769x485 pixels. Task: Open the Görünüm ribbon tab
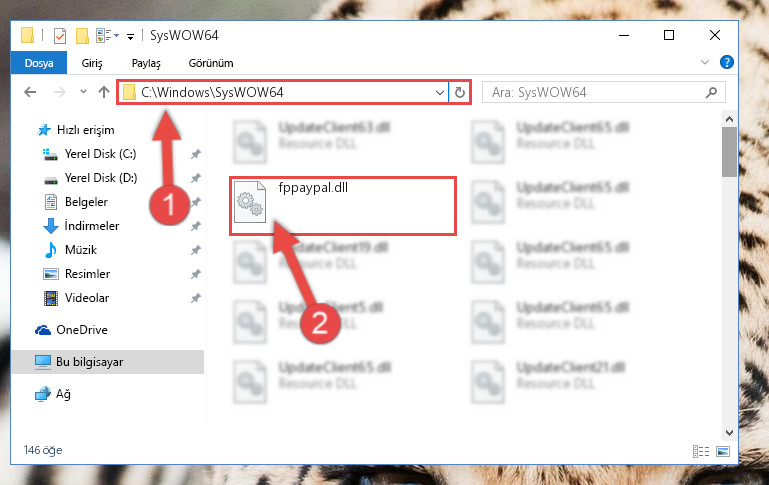click(211, 63)
